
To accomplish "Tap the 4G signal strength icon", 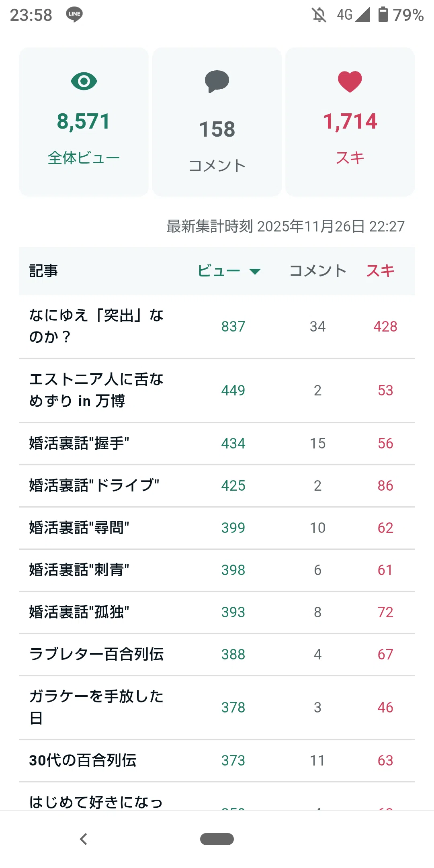I will click(x=353, y=15).
